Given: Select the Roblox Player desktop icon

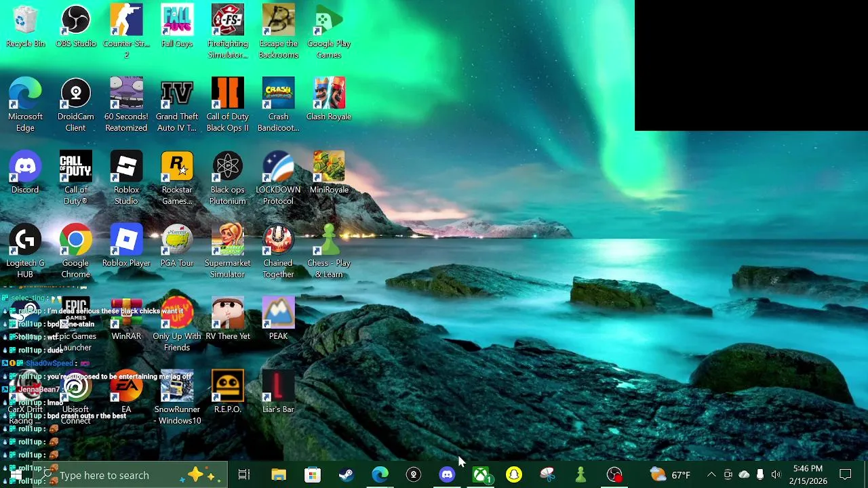Looking at the screenshot, I should point(126,246).
